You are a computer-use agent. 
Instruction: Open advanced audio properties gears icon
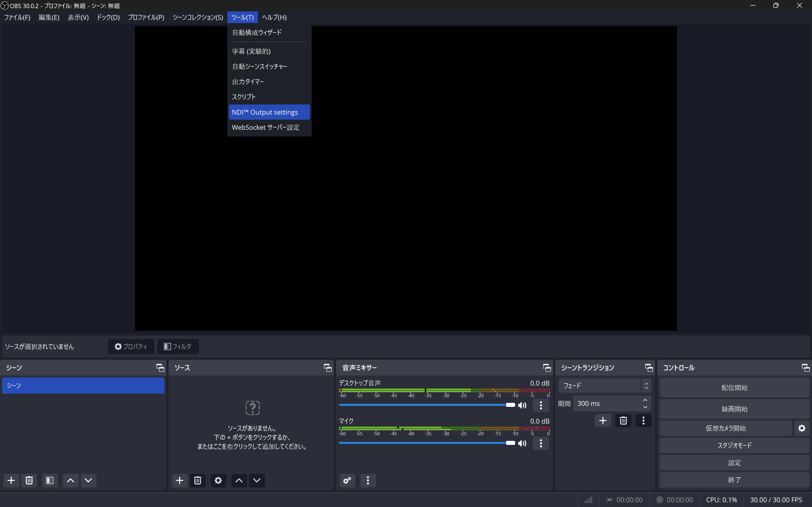click(x=347, y=480)
